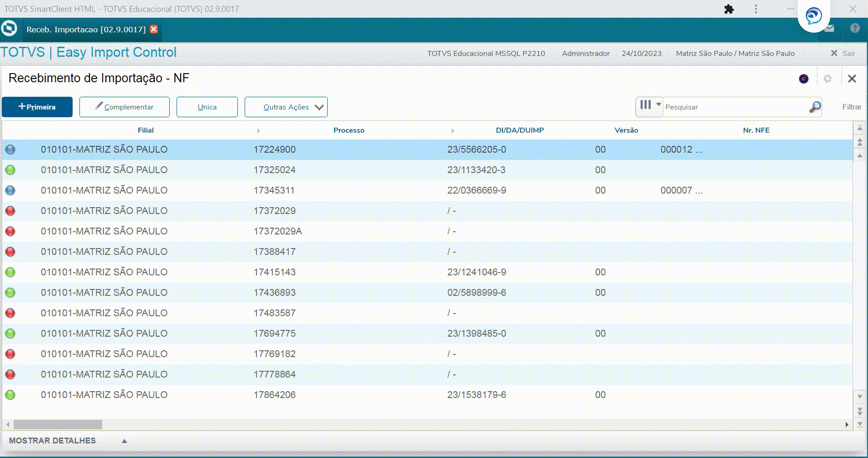Close the Receb. Importacao tab
The height and width of the screenshot is (458, 868).
[154, 29]
